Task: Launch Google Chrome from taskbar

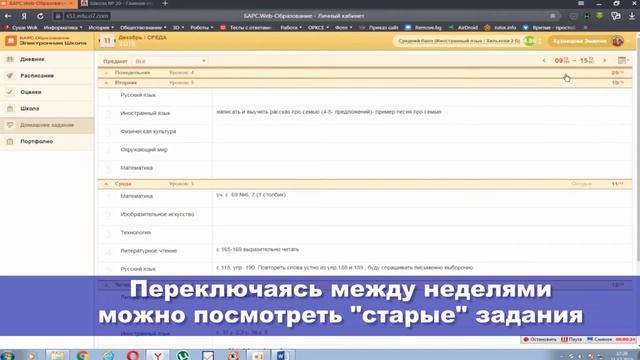Action: click(82, 356)
